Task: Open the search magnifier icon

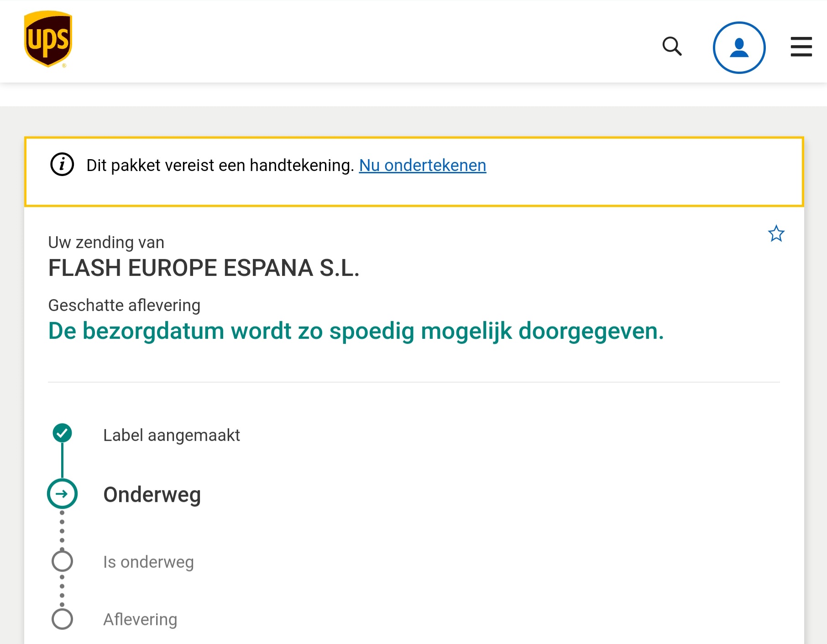Action: pos(672,47)
